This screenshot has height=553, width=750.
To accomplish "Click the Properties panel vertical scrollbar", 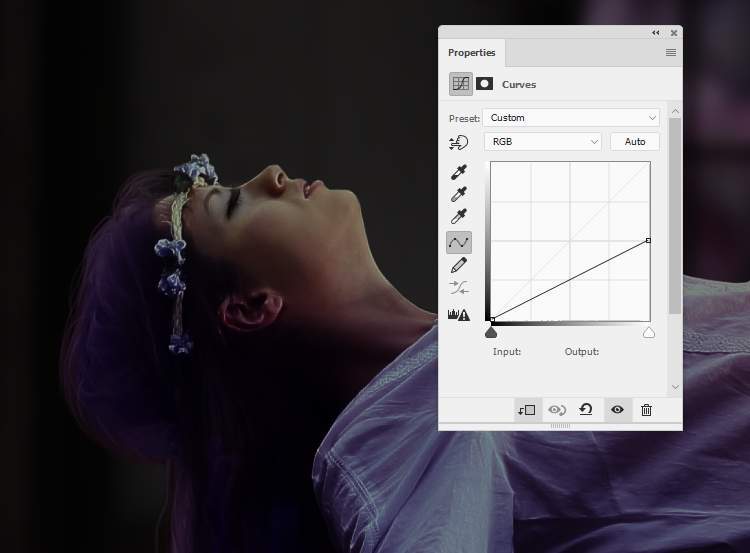I will (x=675, y=216).
